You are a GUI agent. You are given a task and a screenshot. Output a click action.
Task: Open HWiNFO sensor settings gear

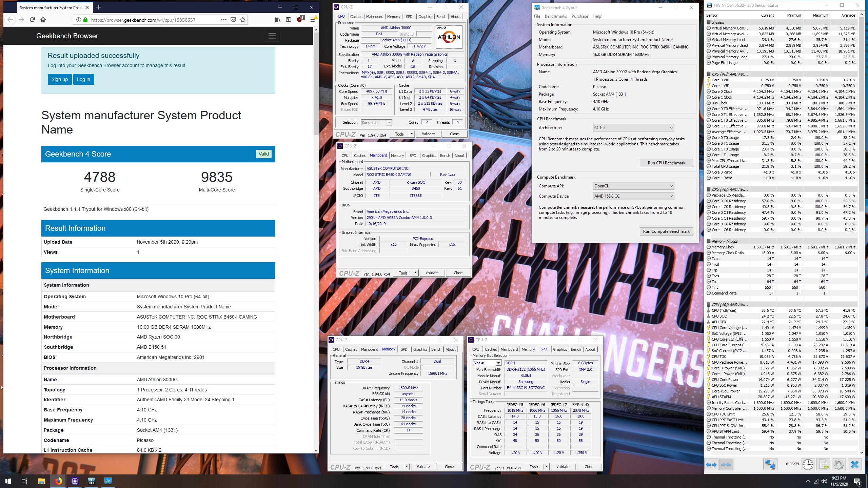[839, 465]
